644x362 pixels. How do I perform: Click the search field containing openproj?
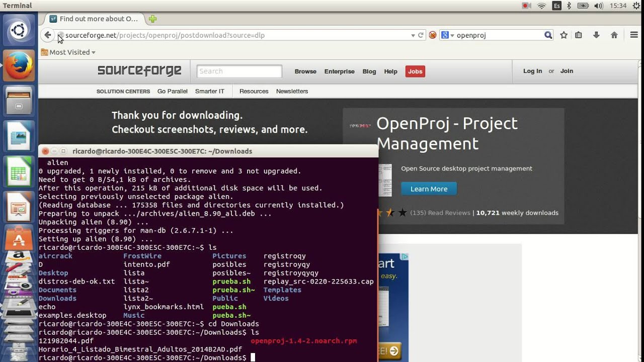(498, 35)
